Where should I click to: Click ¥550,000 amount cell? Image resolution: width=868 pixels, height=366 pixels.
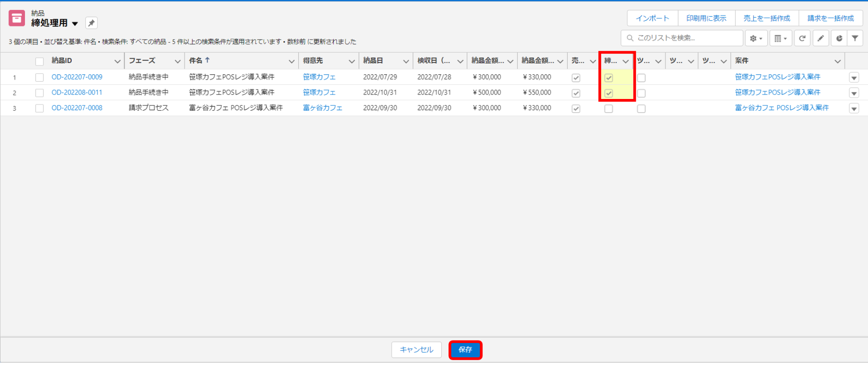[537, 92]
